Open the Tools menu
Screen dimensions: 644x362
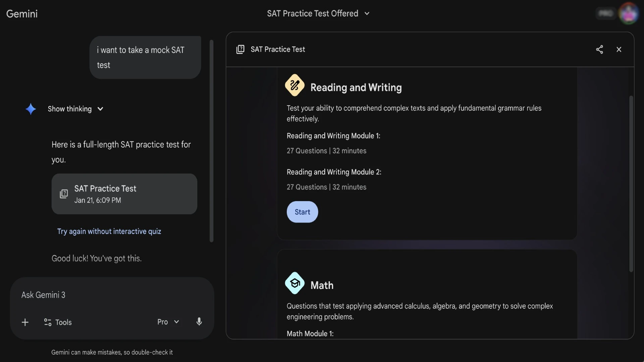[58, 322]
